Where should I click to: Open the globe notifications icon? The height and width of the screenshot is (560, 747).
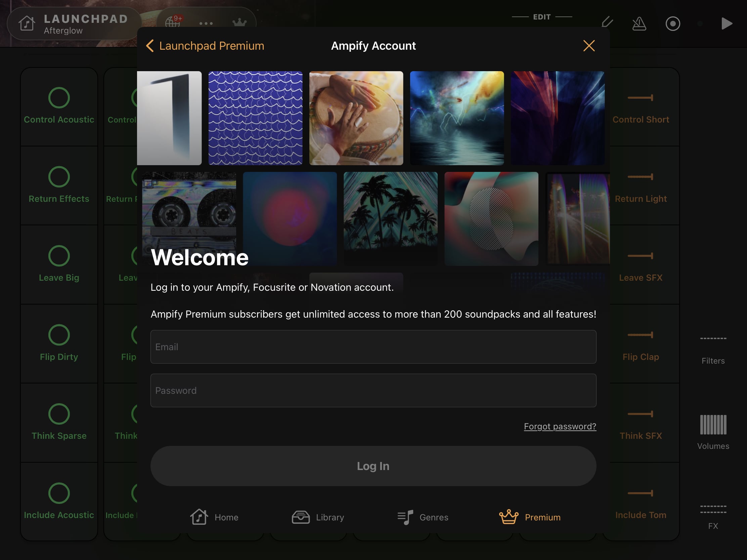(173, 21)
